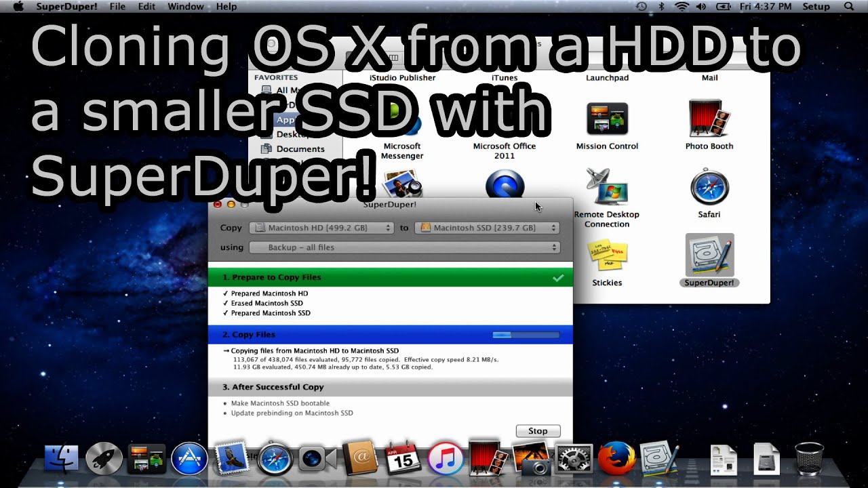The width and height of the screenshot is (868, 488).
Task: Open the Bluetooth menu bar icon
Action: (661, 7)
